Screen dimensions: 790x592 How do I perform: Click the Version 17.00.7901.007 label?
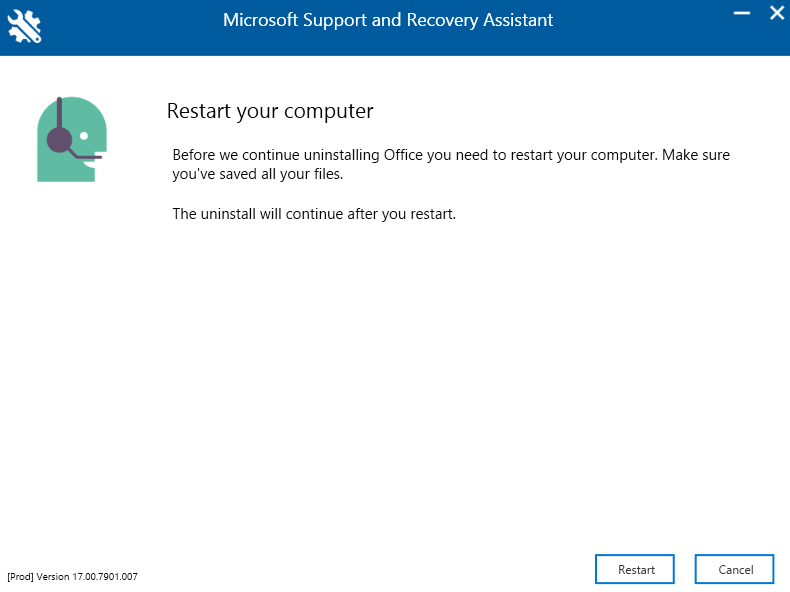coord(87,576)
